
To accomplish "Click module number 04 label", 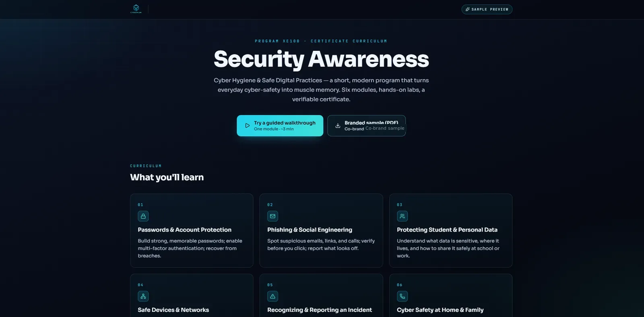I will [x=140, y=285].
